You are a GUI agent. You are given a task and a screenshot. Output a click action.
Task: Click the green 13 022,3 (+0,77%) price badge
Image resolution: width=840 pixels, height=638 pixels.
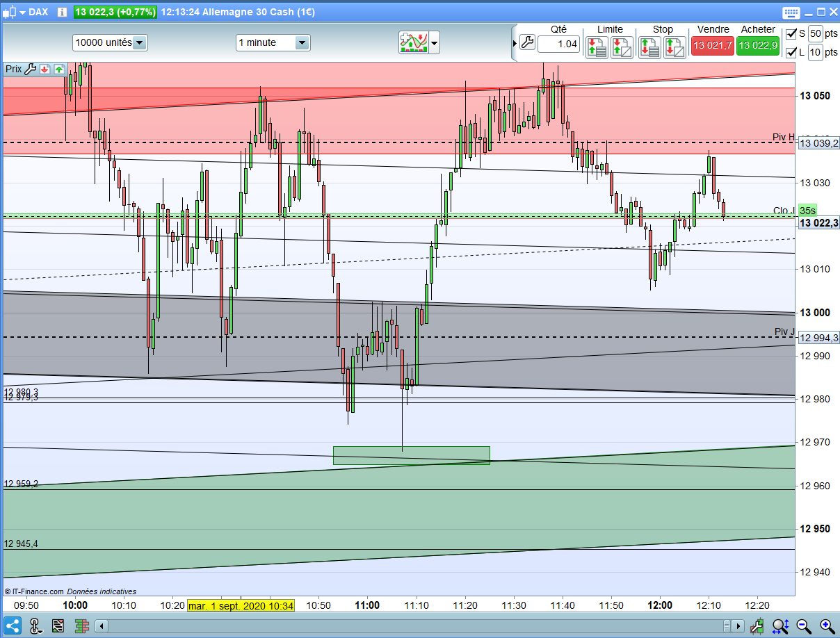(115, 12)
